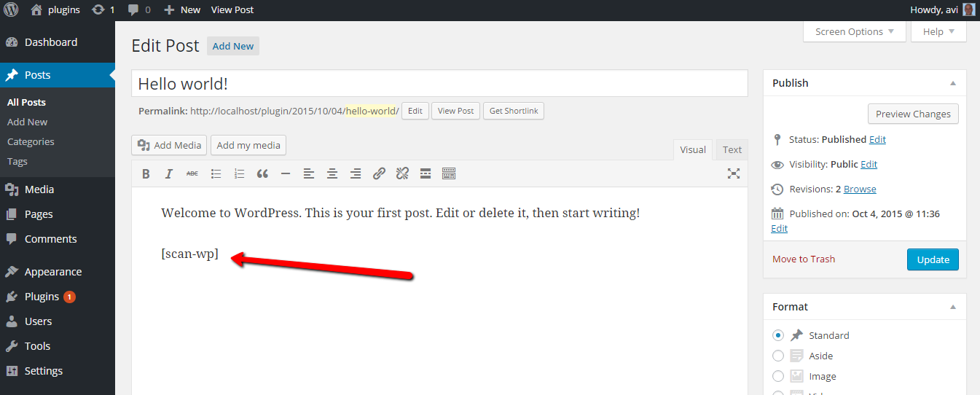Open Tools in the sidebar
Screen dimensions: 980x395
pos(58,346)
